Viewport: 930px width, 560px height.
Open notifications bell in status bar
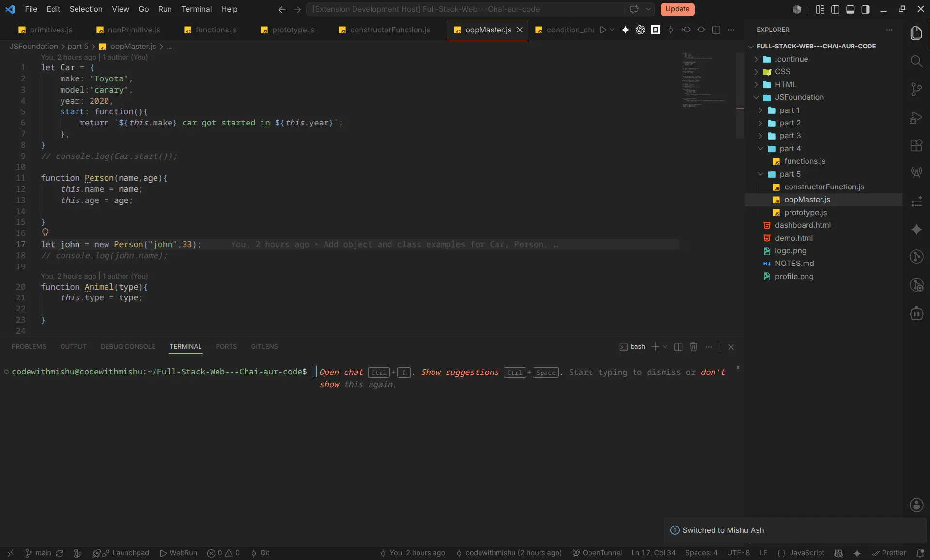pyautogui.click(x=920, y=553)
